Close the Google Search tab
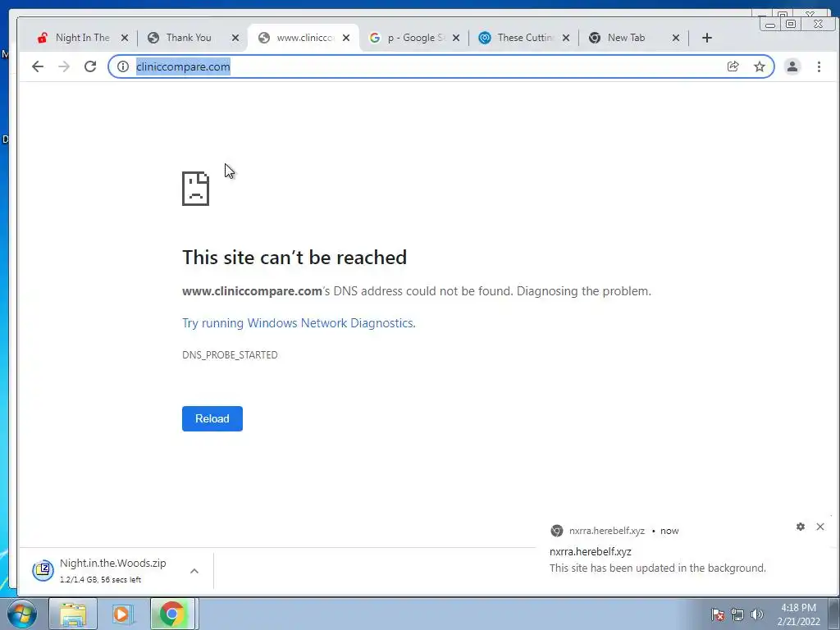The width and height of the screenshot is (840, 630). pyautogui.click(x=456, y=38)
